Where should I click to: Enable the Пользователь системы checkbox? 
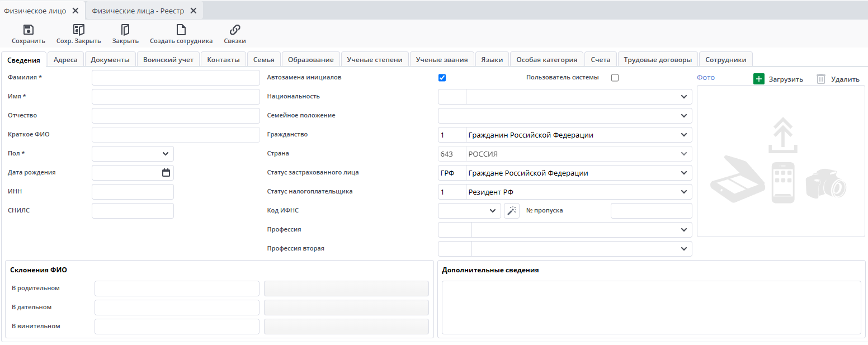pos(615,78)
